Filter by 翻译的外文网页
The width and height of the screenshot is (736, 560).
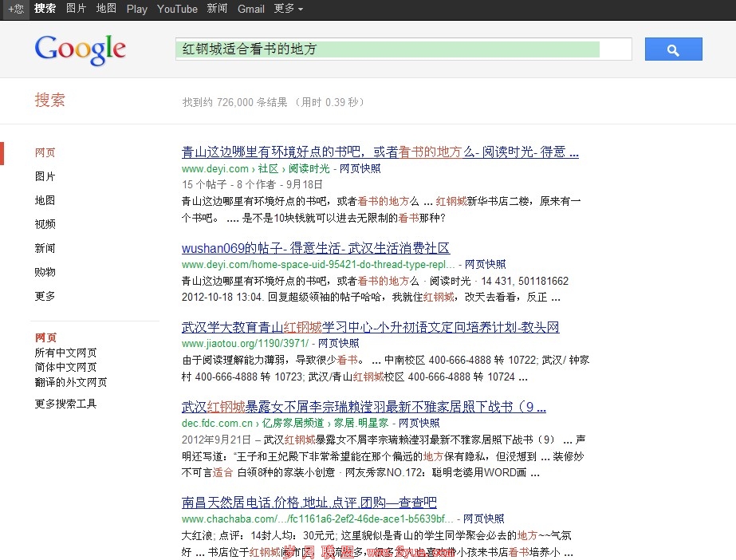(71, 382)
